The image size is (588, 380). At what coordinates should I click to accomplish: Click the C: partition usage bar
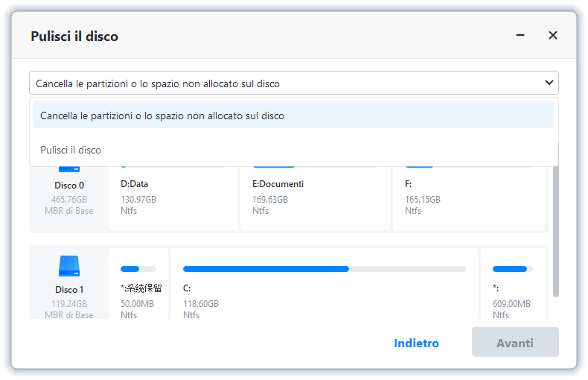324,269
